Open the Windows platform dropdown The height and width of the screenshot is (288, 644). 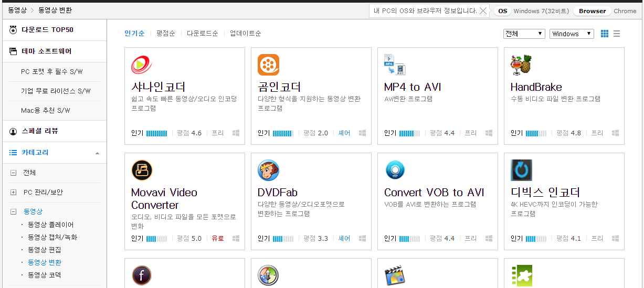(572, 34)
